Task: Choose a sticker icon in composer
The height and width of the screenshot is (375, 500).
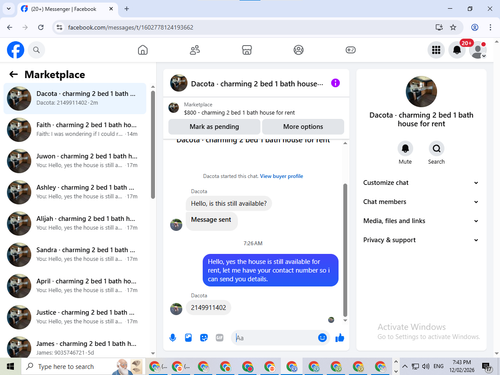Action: click(x=204, y=338)
